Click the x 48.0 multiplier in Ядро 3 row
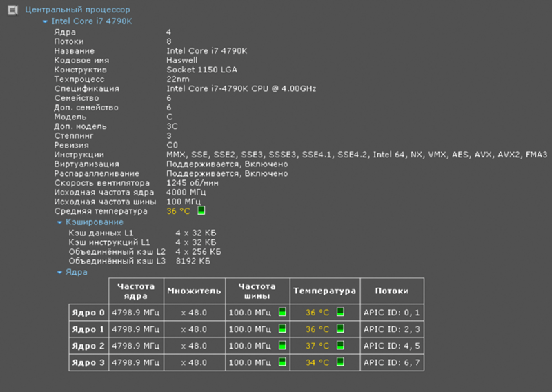Viewport: 552px width, 392px height. coord(194,362)
